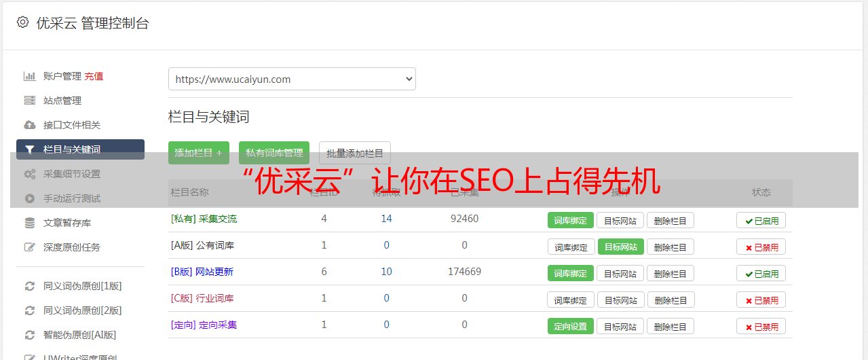The image size is (868, 360).
Task: Click 词库绑定 for 采集交流 row
Action: click(x=571, y=220)
